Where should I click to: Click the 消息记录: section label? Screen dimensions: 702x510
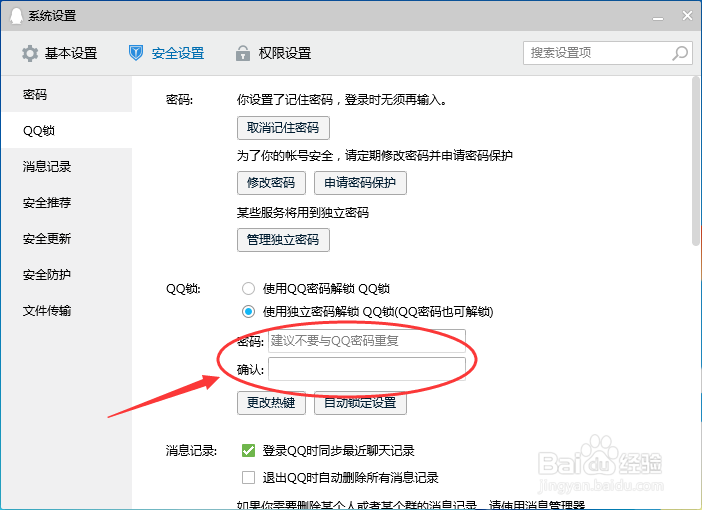[191, 450]
